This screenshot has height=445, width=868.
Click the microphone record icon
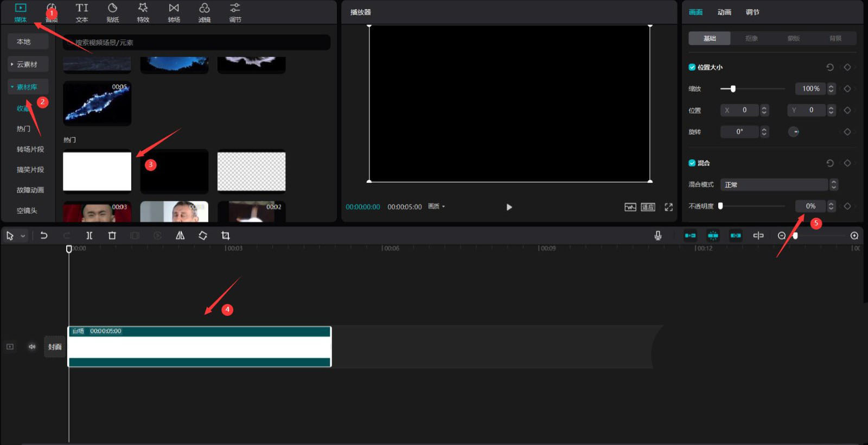658,236
